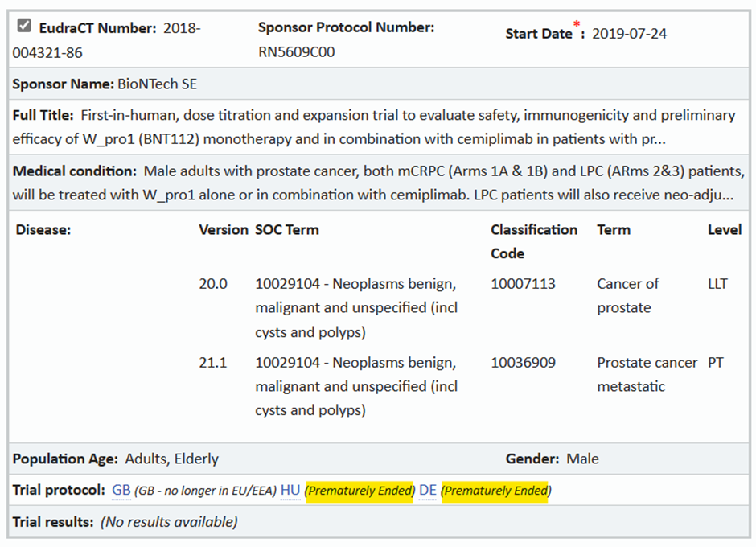Click classification code 10036909
This screenshot has width=756, height=547.
[x=523, y=362]
